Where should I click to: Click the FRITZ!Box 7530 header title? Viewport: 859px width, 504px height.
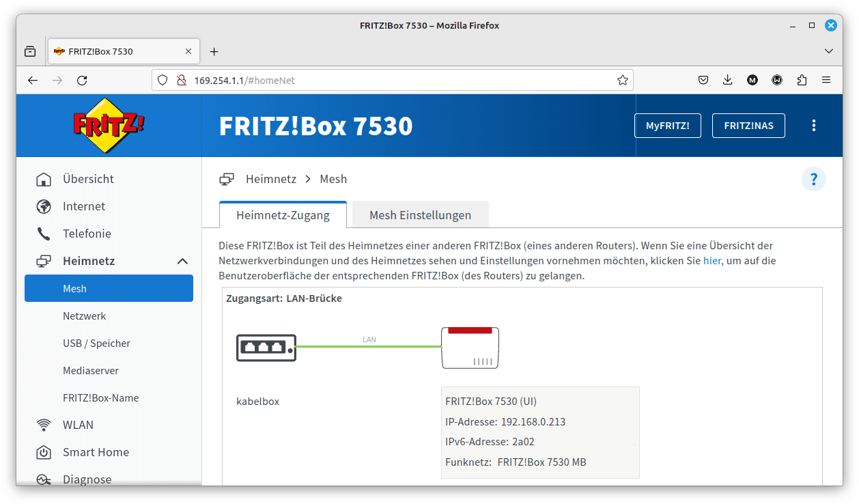315,126
